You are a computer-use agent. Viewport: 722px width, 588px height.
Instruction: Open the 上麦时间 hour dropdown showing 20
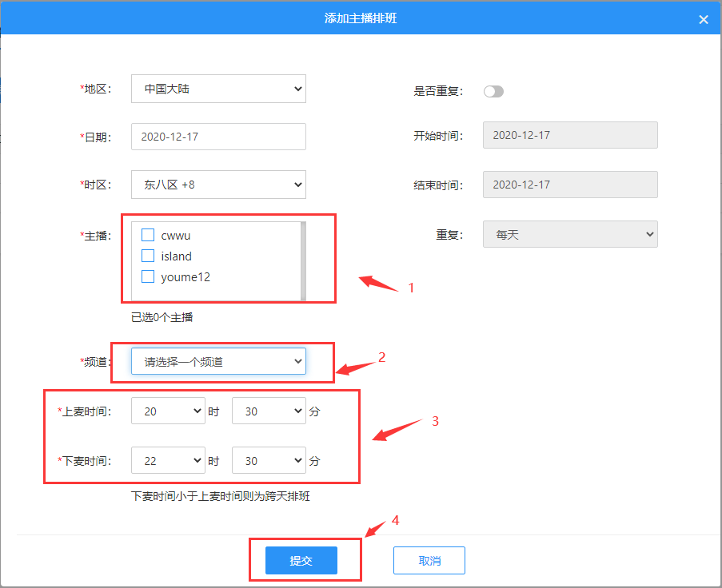pyautogui.click(x=168, y=411)
